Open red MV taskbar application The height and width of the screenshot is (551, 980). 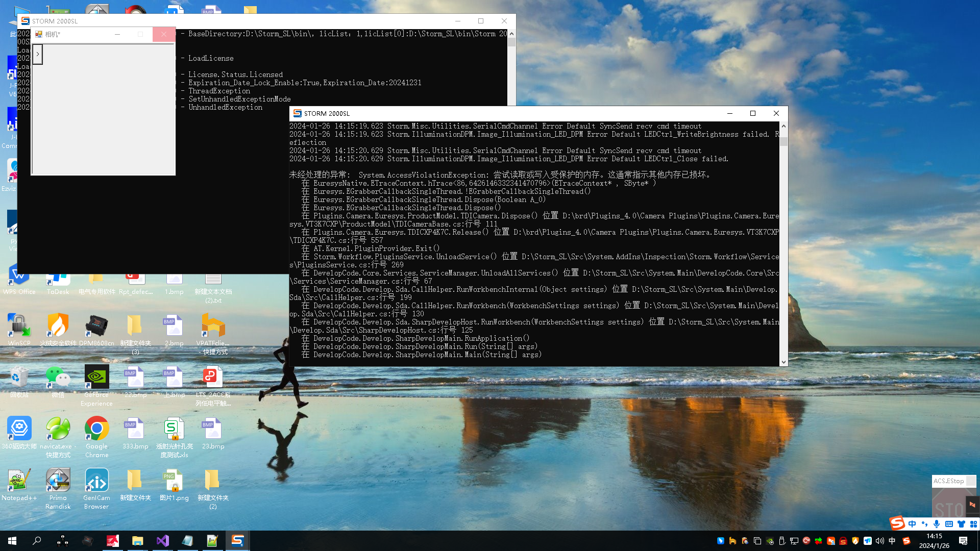[x=112, y=541]
